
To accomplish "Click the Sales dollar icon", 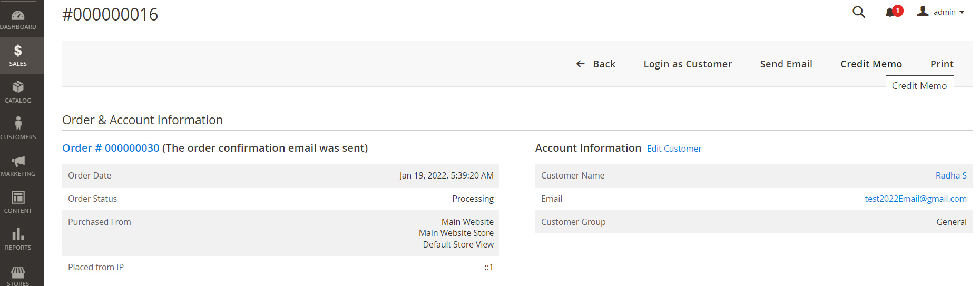I will coord(18,51).
